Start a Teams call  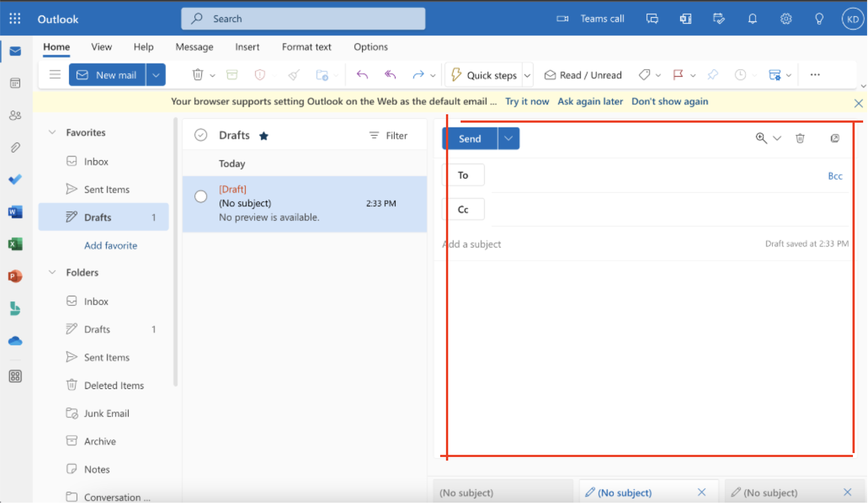(590, 19)
